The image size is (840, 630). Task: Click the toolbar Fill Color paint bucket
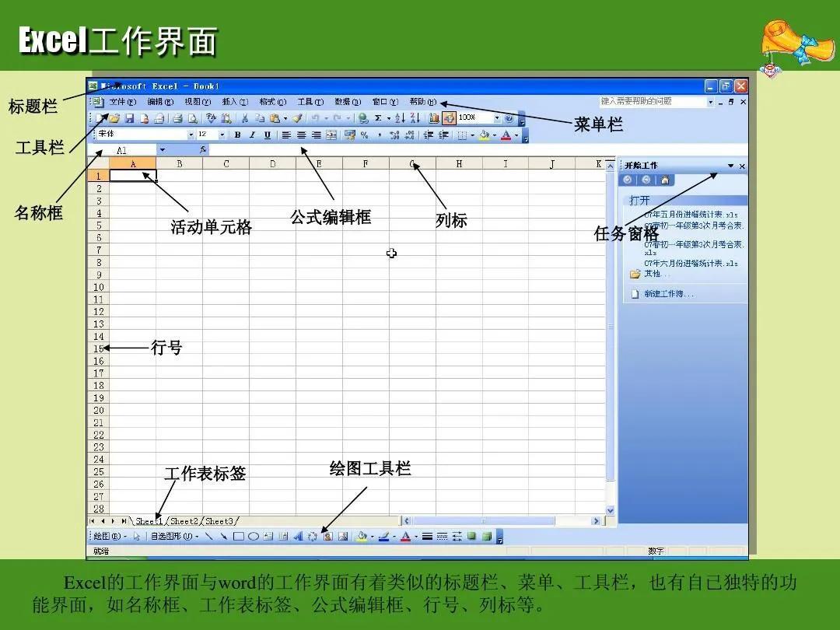[484, 135]
